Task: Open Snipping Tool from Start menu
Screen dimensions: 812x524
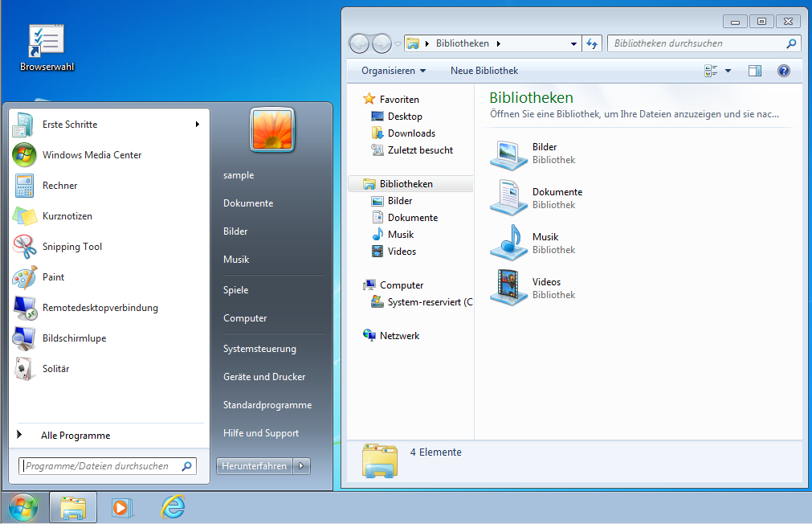Action: (x=71, y=247)
